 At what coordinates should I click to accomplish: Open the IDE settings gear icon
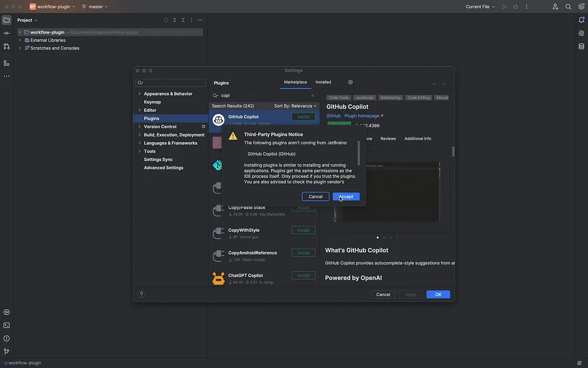[582, 6]
